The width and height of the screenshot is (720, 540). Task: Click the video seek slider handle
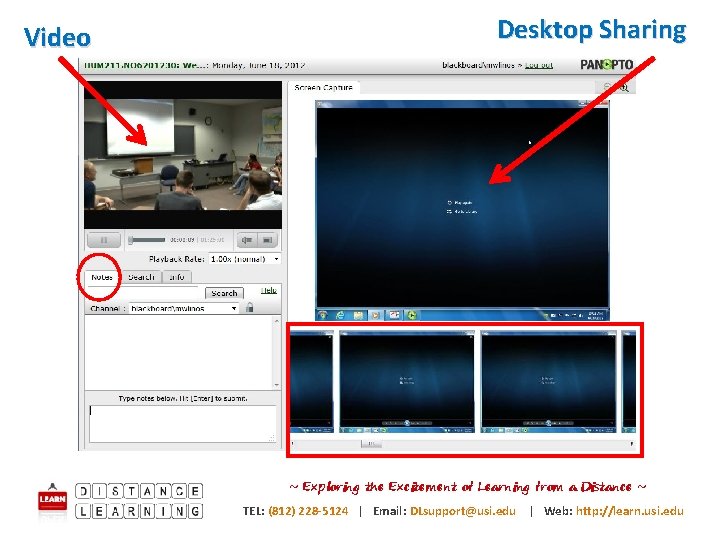pos(131,240)
